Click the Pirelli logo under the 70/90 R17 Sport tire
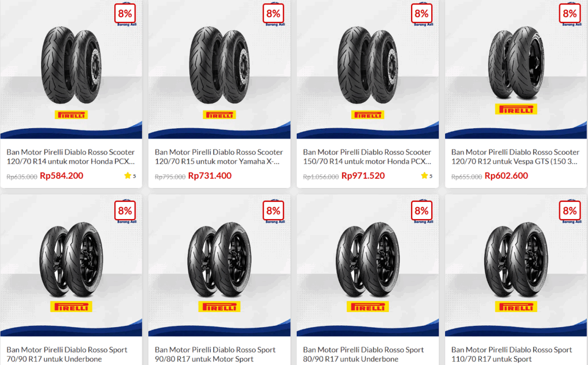Viewport: 588px width, 365px height. pyautogui.click(x=71, y=307)
